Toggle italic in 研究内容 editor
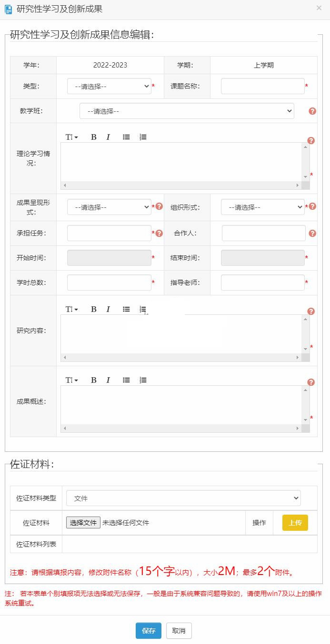 (108, 309)
